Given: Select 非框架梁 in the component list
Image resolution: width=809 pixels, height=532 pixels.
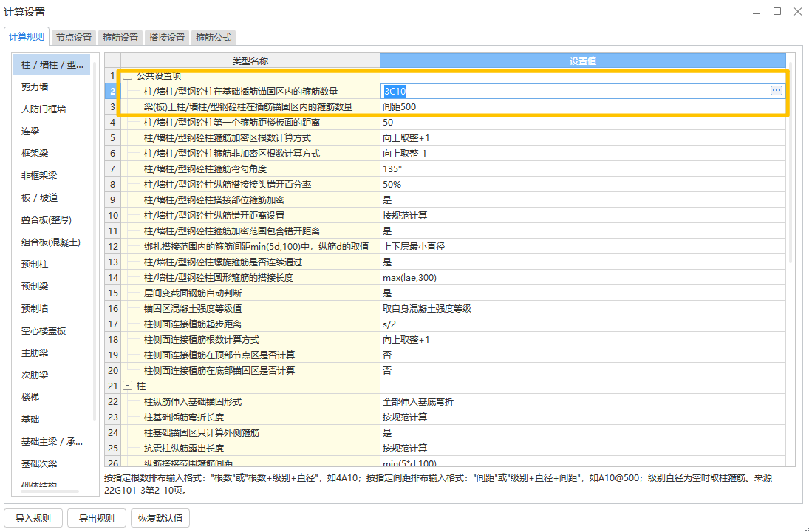Looking at the screenshot, I should coord(52,175).
